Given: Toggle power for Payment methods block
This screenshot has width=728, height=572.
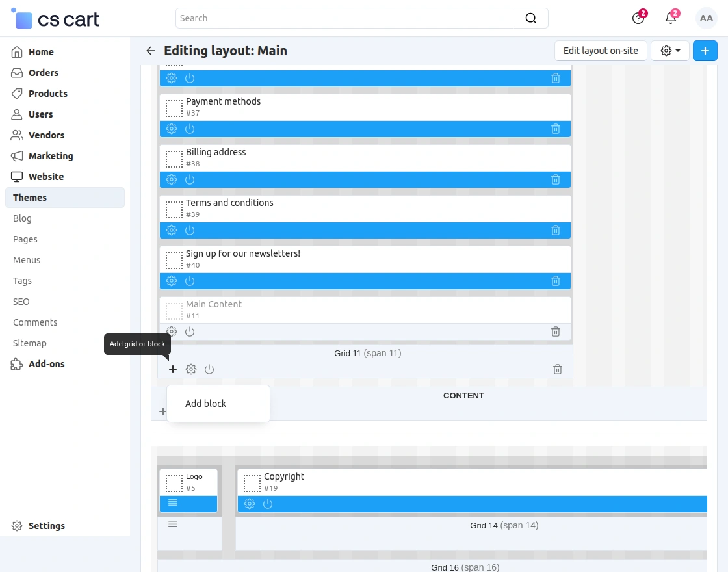Looking at the screenshot, I should 189,129.
